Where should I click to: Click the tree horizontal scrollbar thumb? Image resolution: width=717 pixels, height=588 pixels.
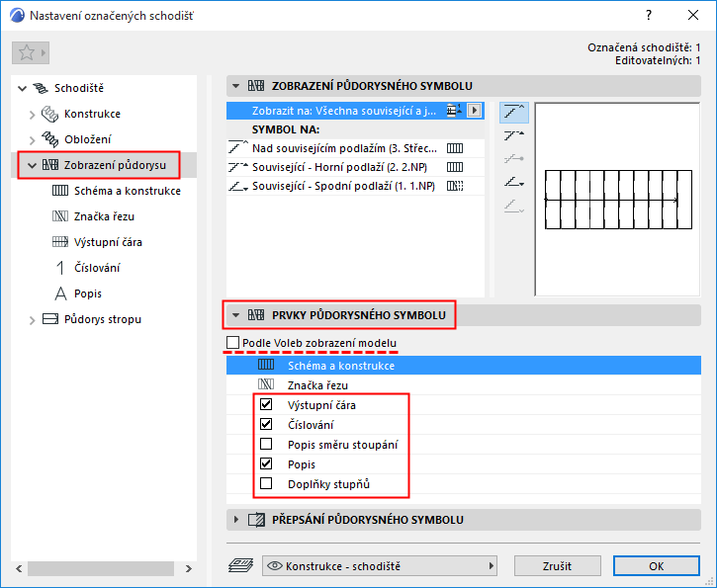pos(101,569)
